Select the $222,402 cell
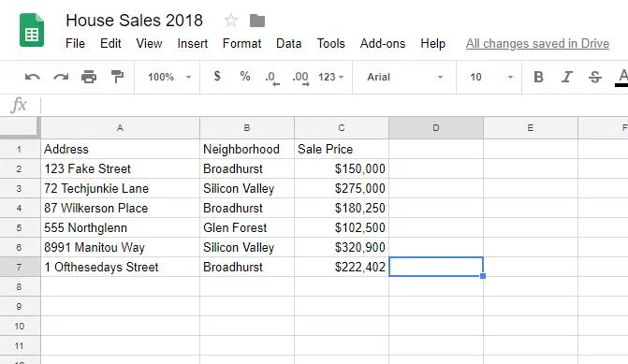 [342, 267]
